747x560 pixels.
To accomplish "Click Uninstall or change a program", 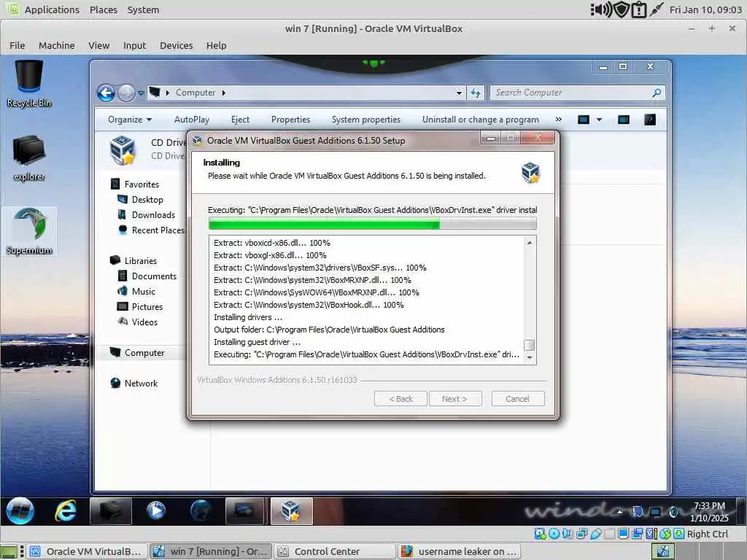I will pyautogui.click(x=480, y=120).
